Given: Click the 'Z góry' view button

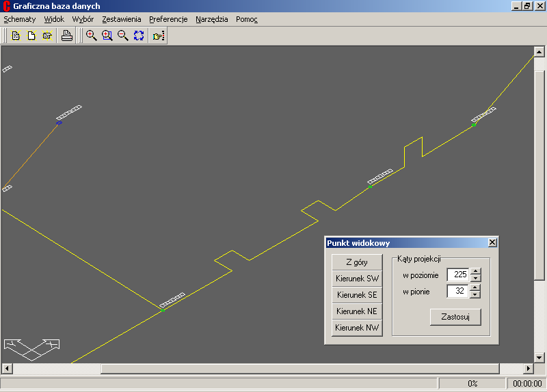Looking at the screenshot, I should pyautogui.click(x=357, y=262).
